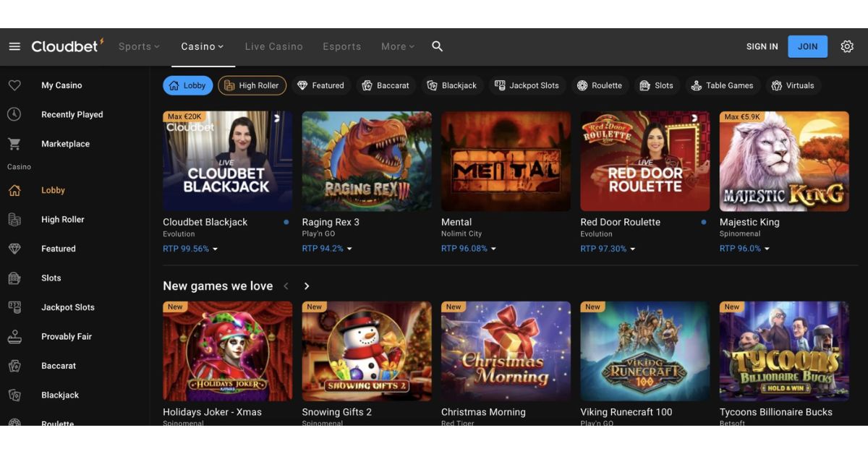Click the JOIN button
This screenshot has height=454, width=868.
(807, 46)
